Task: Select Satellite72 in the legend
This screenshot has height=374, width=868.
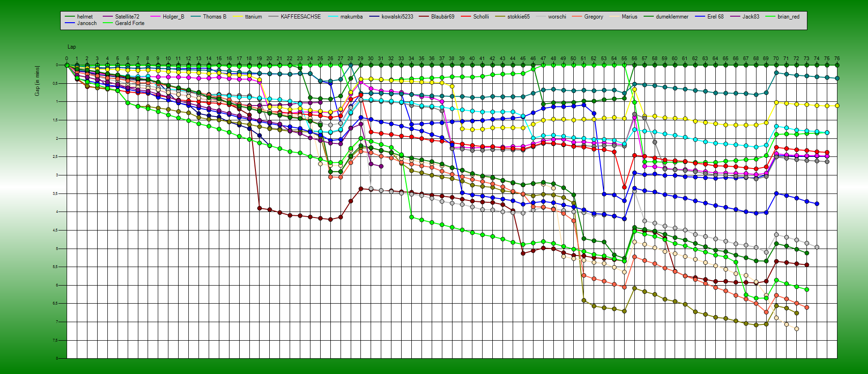Action: point(127,17)
